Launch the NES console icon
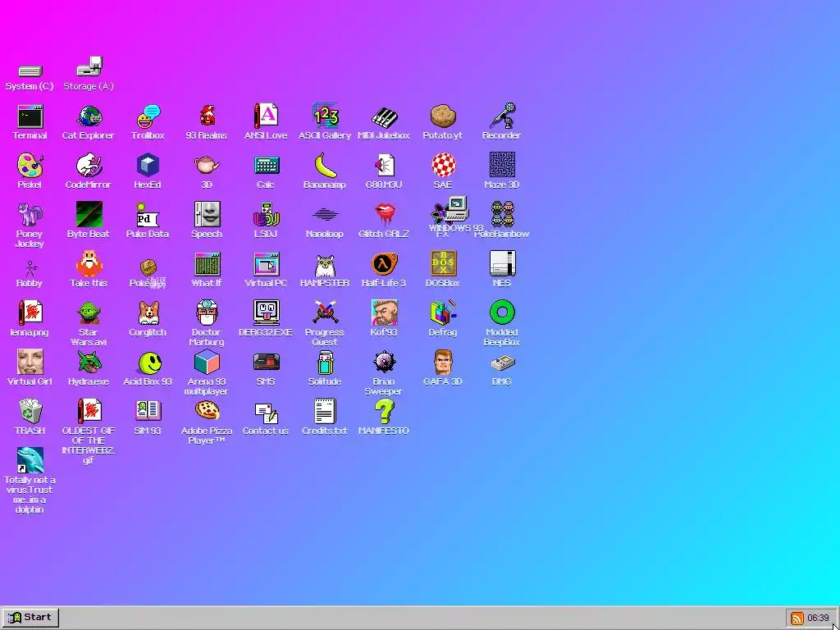The height and width of the screenshot is (630, 840). [502, 264]
